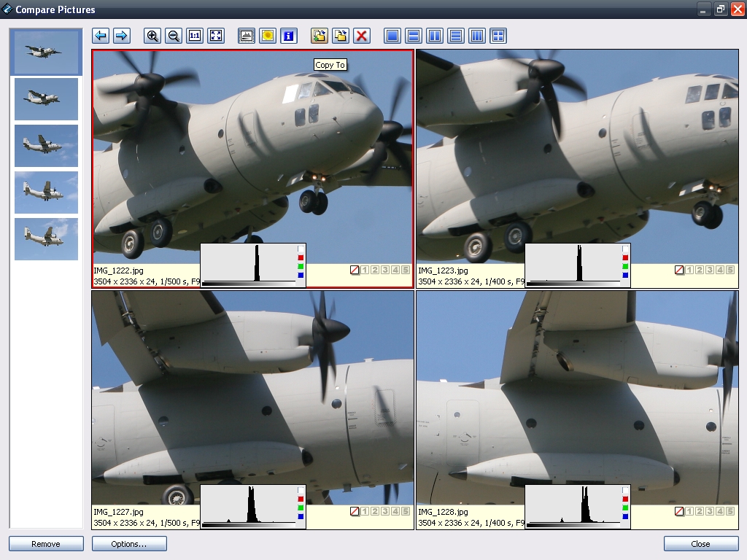Select the third thumbnail in sidebar
747x560 pixels.
[46, 146]
